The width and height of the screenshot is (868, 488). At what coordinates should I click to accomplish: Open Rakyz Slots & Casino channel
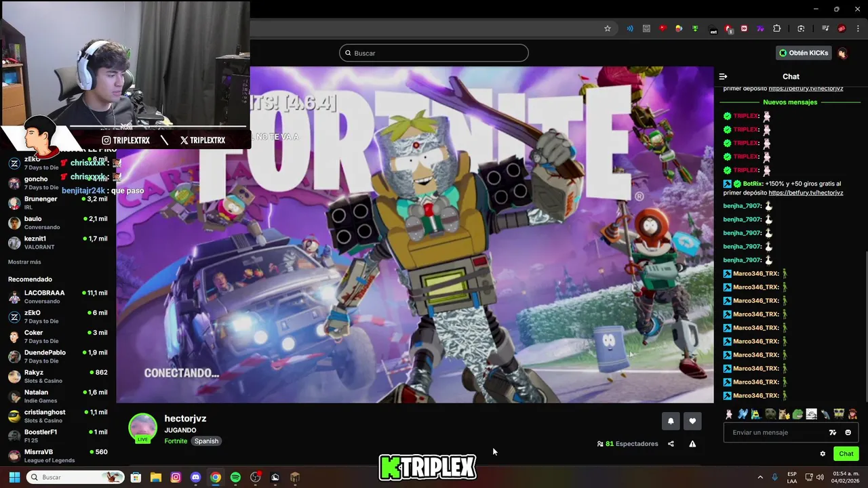pyautogui.click(x=58, y=376)
